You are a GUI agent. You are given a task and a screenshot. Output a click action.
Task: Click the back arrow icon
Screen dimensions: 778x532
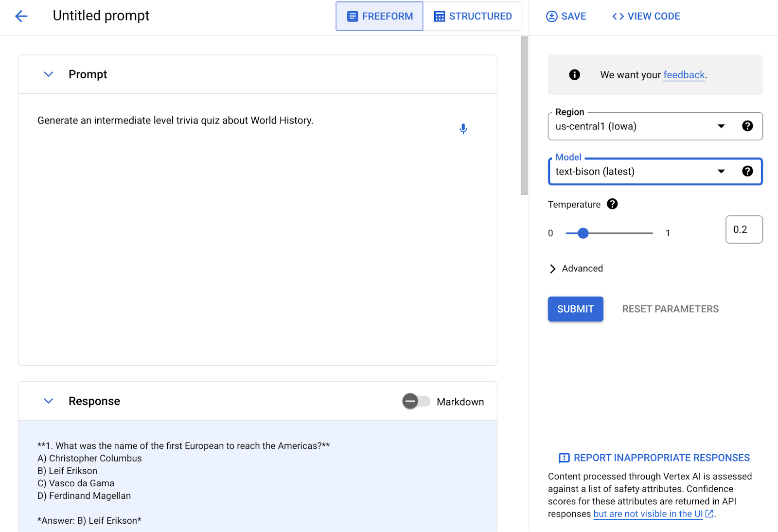[x=21, y=16]
